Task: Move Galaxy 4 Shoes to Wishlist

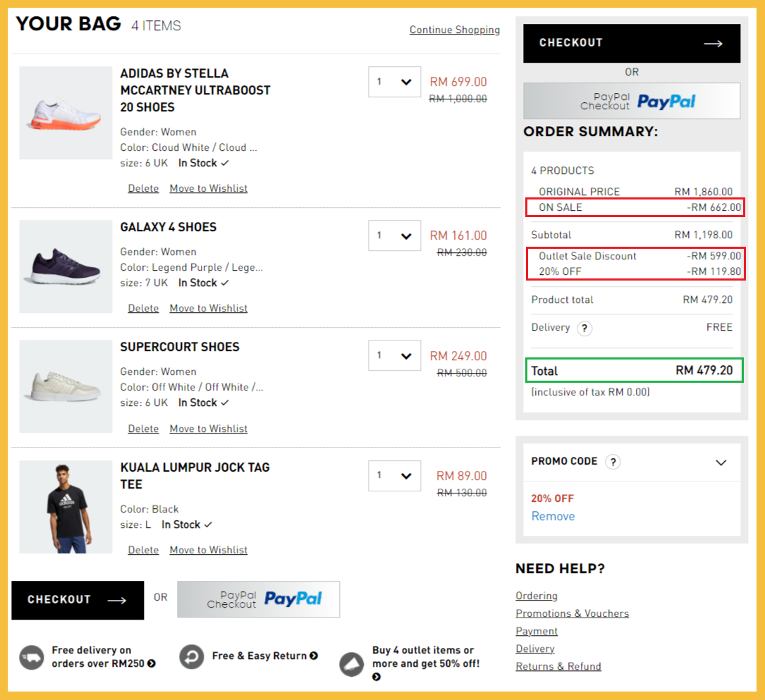Action: [x=209, y=308]
